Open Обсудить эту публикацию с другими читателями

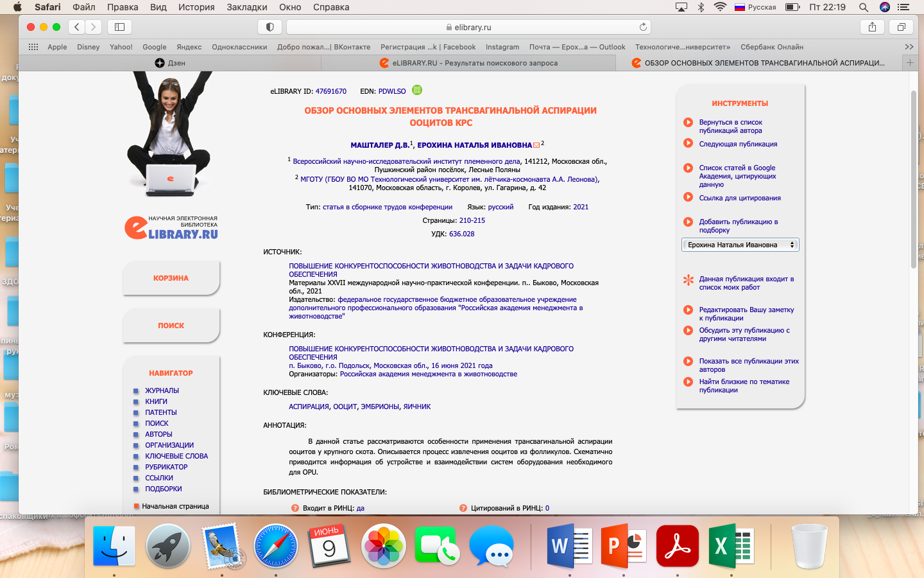(744, 334)
